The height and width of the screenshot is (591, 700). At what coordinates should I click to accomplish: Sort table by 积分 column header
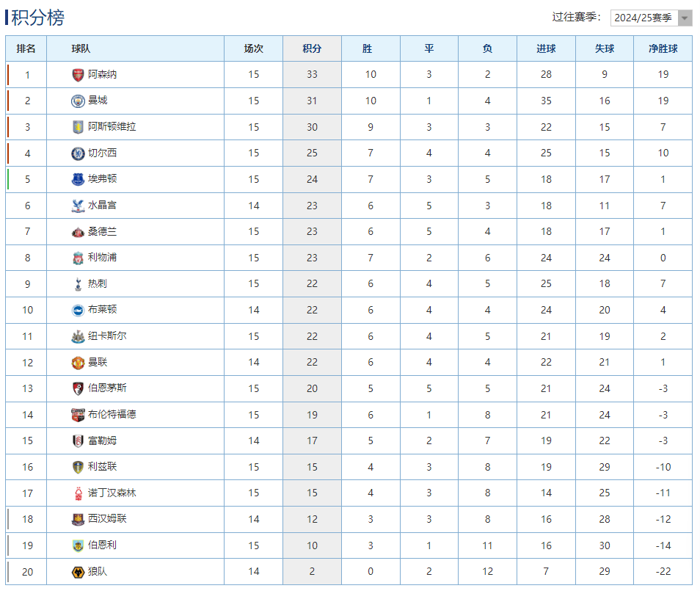(312, 48)
